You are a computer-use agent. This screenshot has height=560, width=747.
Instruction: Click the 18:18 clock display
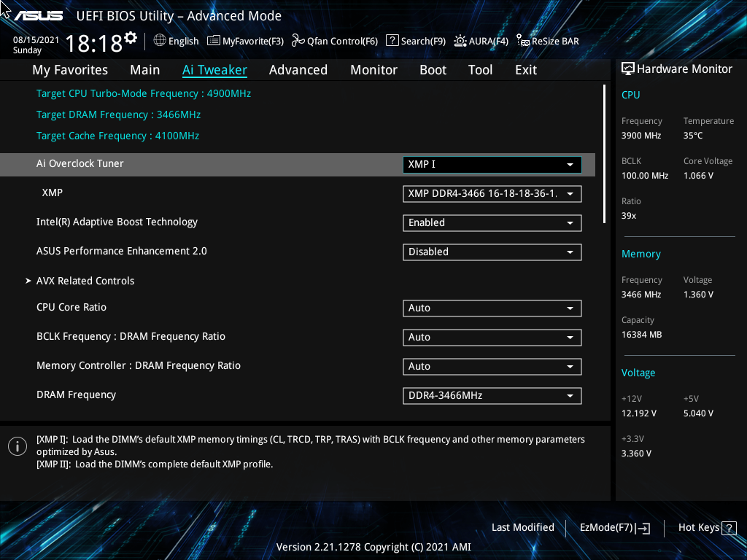click(x=94, y=43)
